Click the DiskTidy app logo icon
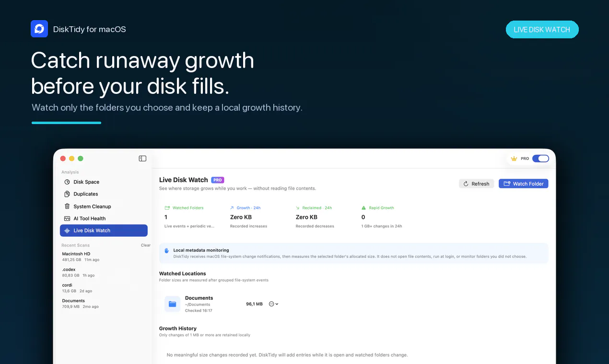609x364 pixels. [39, 29]
